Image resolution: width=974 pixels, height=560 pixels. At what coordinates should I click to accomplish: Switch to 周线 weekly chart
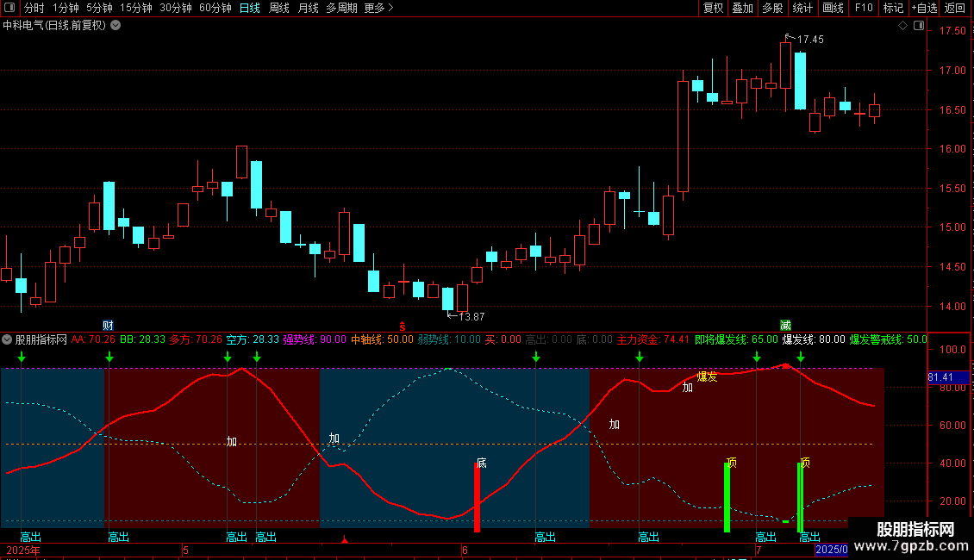279,8
